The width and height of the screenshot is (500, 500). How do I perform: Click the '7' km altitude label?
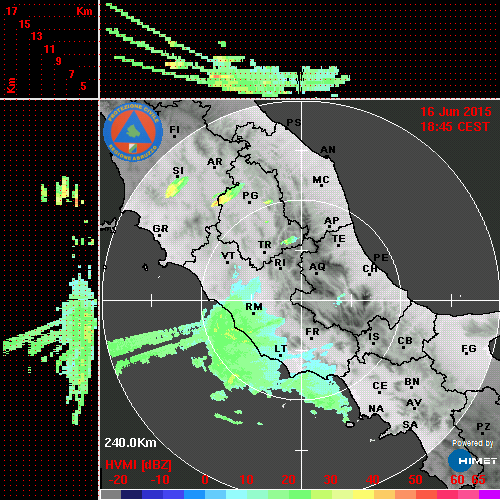tap(71, 74)
